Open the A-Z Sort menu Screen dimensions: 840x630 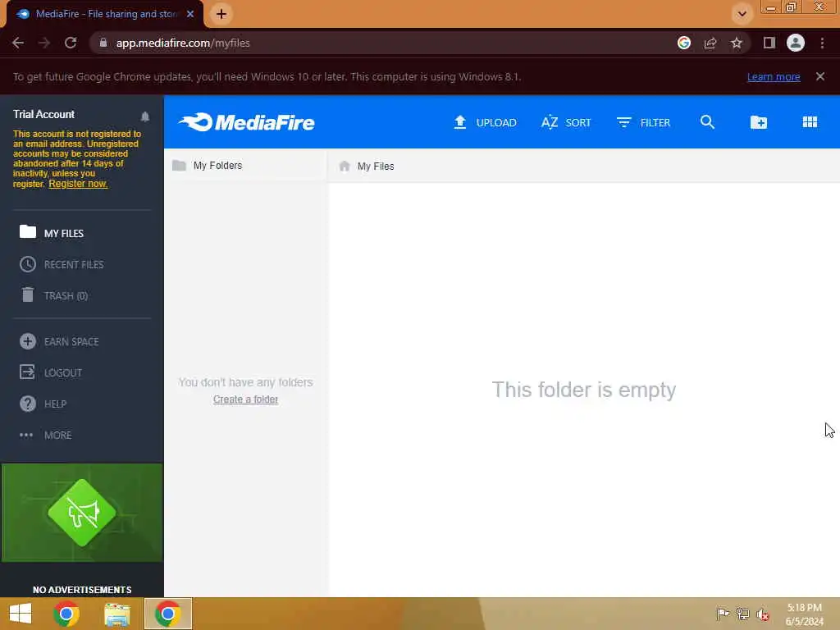[566, 123]
